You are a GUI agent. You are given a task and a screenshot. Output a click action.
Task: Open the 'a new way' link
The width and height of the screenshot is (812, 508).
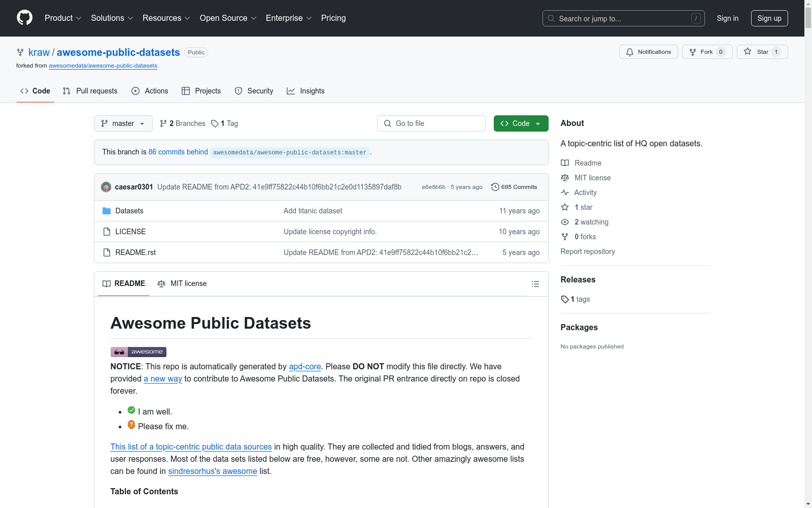click(x=163, y=378)
